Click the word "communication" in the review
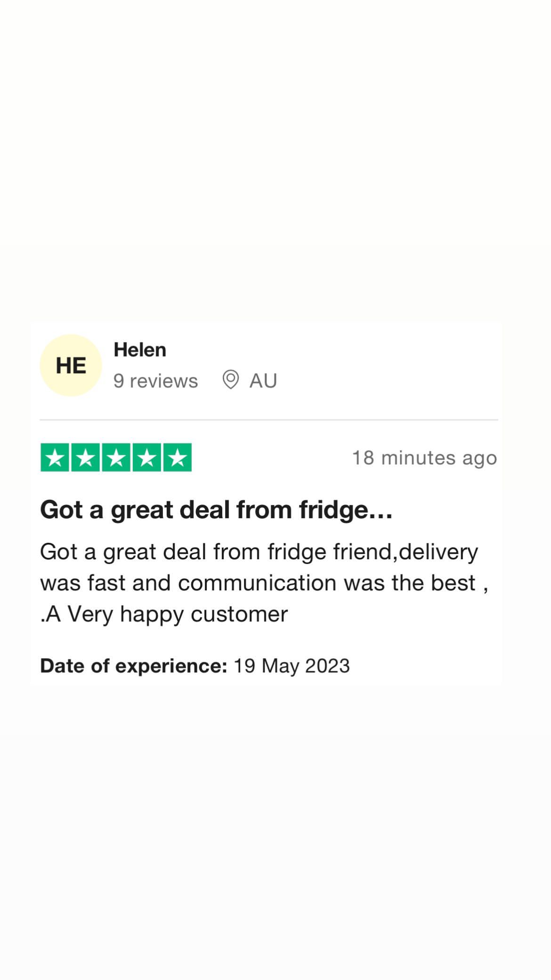 257,583
